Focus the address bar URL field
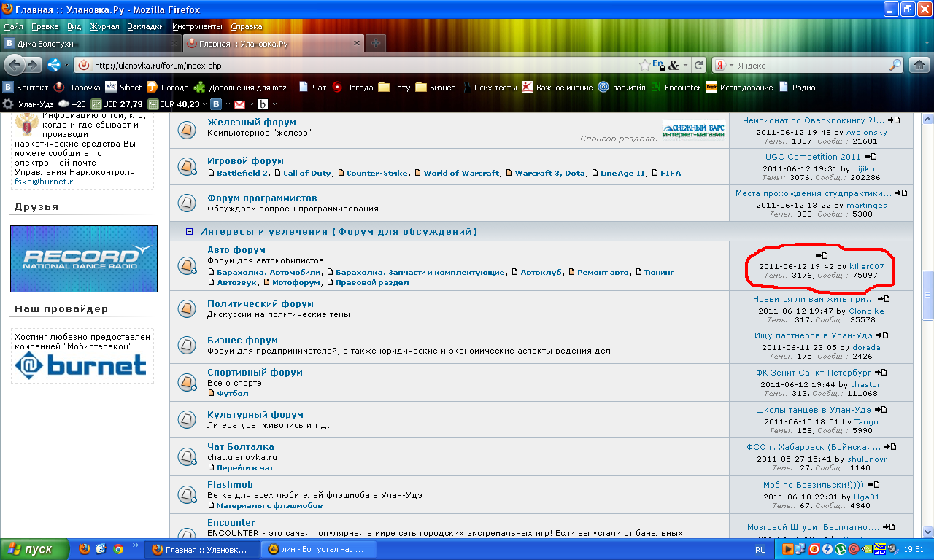 pyautogui.click(x=358, y=65)
